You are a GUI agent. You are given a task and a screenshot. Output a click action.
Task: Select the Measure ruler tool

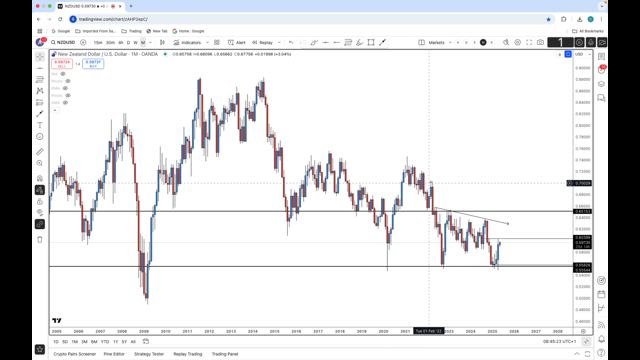click(40, 152)
